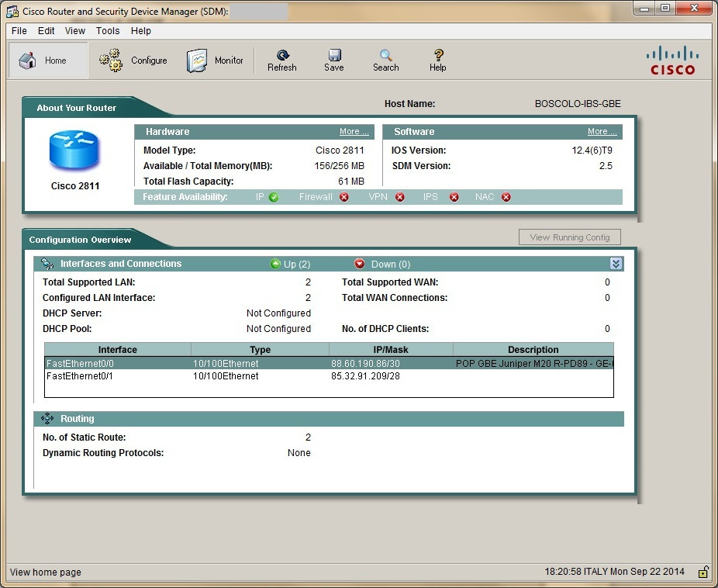Open the Tools menu
The image size is (718, 588).
pos(108,31)
